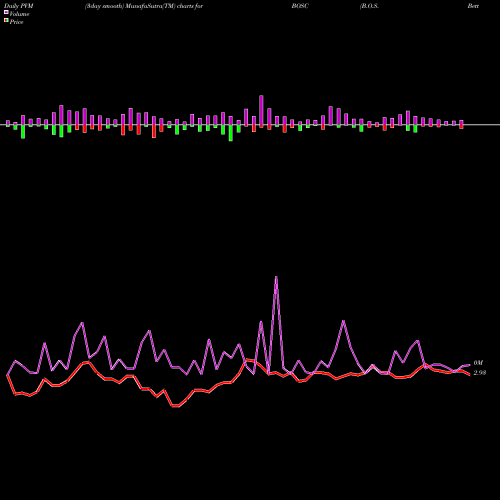Click the 'BOSC' ticker symbol text
This screenshot has width=500, height=500.
(x=300, y=6)
